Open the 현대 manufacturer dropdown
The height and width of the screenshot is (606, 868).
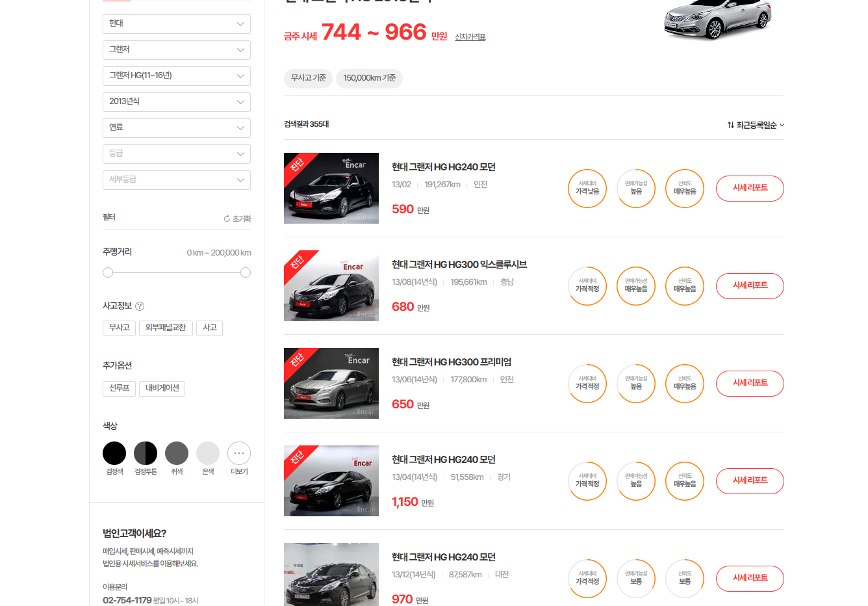pyautogui.click(x=176, y=24)
